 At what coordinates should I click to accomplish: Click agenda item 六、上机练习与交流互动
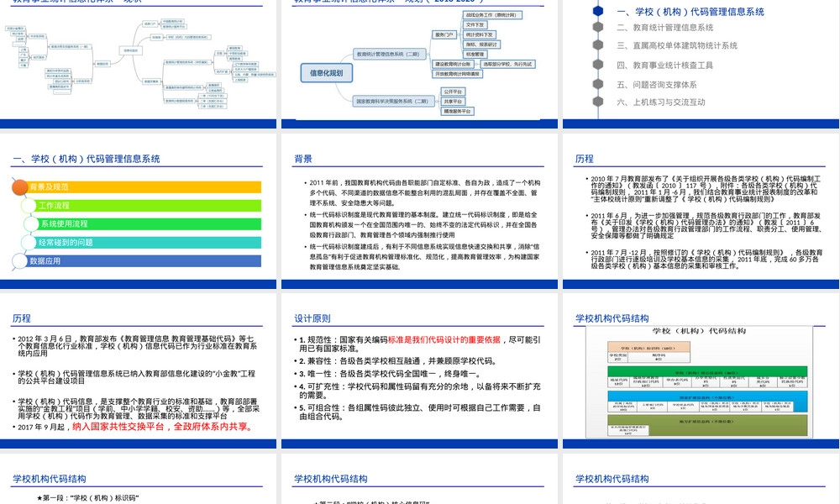tap(660, 102)
